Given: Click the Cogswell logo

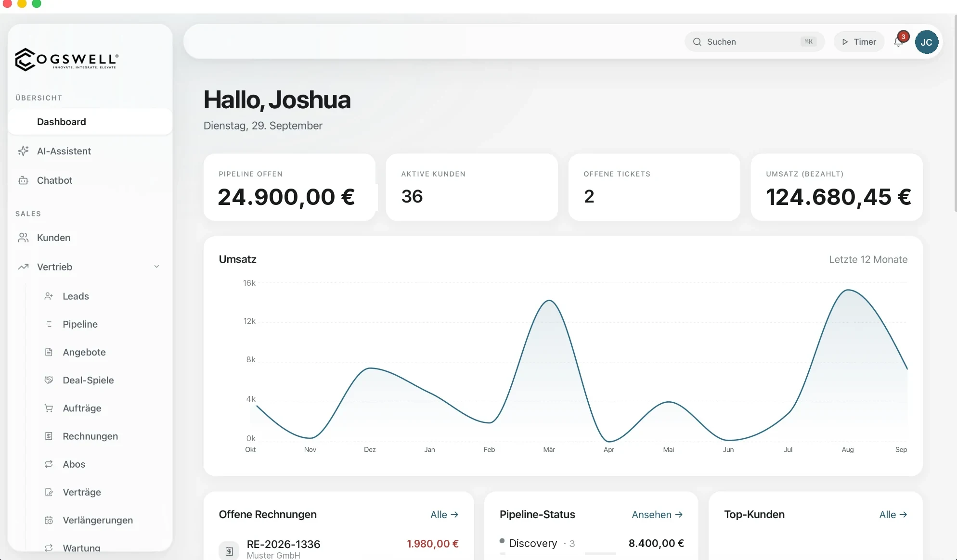Looking at the screenshot, I should [67, 60].
